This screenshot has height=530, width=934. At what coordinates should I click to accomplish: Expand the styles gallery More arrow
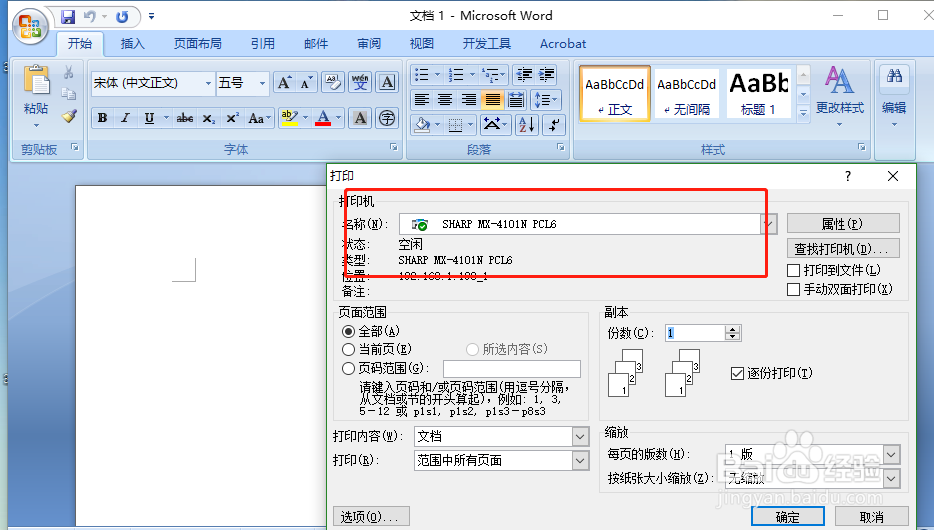804,112
